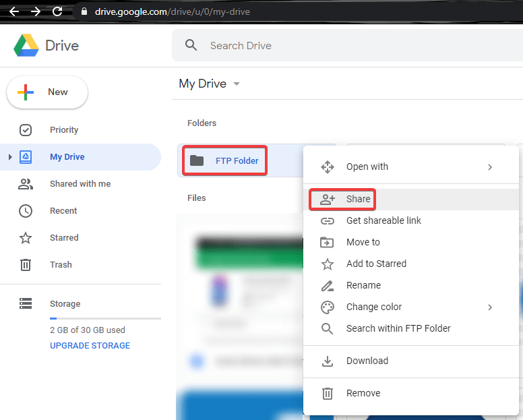Select Search within FTP Folder
Screen dimensions: 523x420
(x=411, y=328)
